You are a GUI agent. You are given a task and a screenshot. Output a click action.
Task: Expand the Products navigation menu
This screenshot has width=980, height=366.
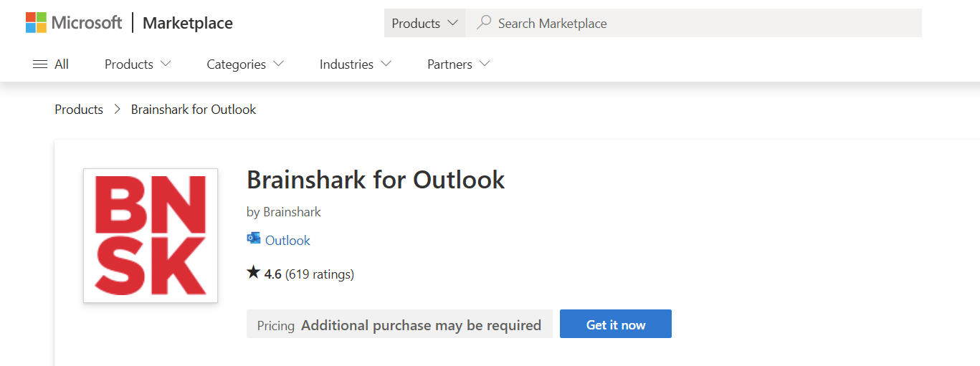138,64
